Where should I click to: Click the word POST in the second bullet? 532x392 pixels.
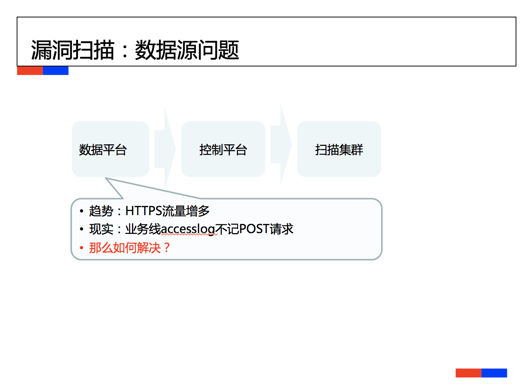[254, 229]
